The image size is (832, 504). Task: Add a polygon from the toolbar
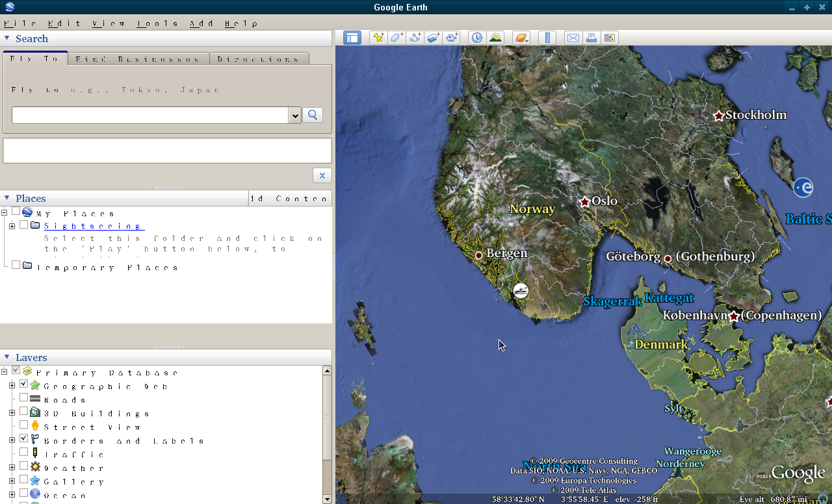click(x=396, y=38)
